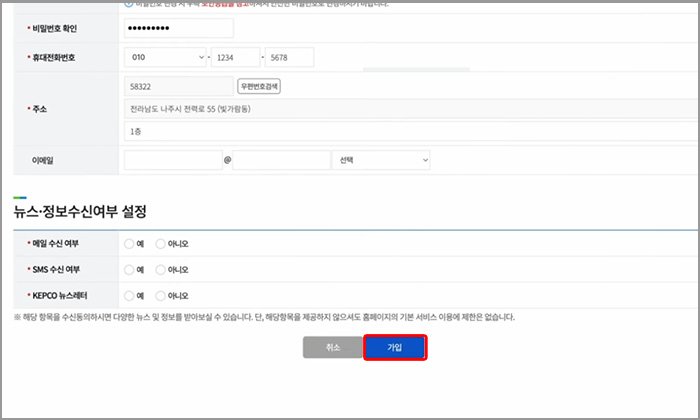Click the detailed address field 1층
Screen dimensions: 700x420
pyautogui.click(x=411, y=131)
